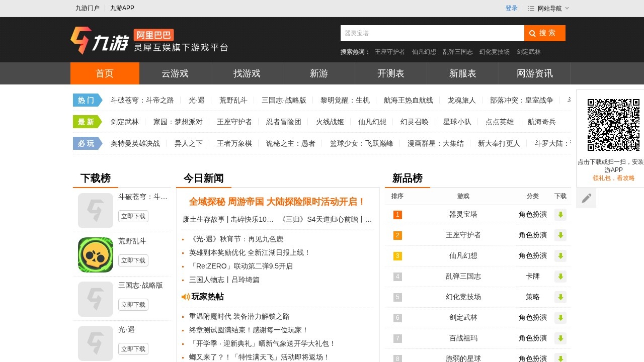Open the 网游资讯 tab

[x=535, y=73]
